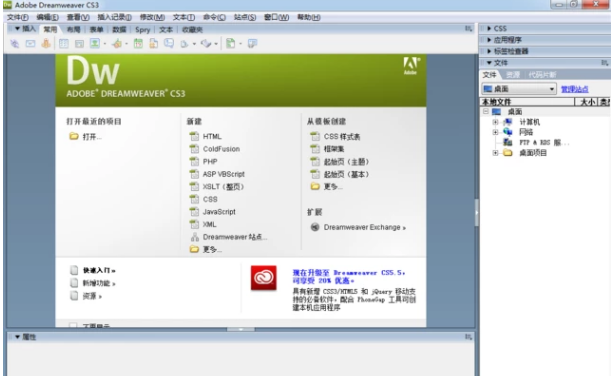Open the 编辑(E) menu
The height and width of the screenshot is (376, 611).
coord(47,18)
